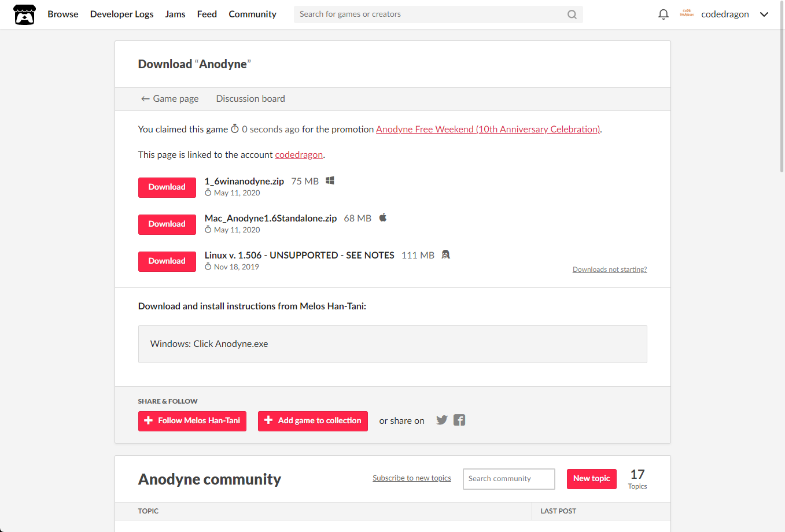The height and width of the screenshot is (532, 785).
Task: Click the LAST POST column header
Action: pyautogui.click(x=558, y=511)
